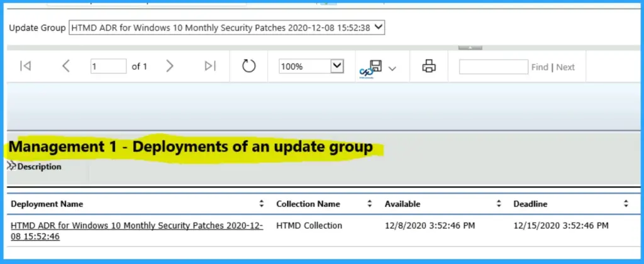Print the report

pyautogui.click(x=429, y=66)
